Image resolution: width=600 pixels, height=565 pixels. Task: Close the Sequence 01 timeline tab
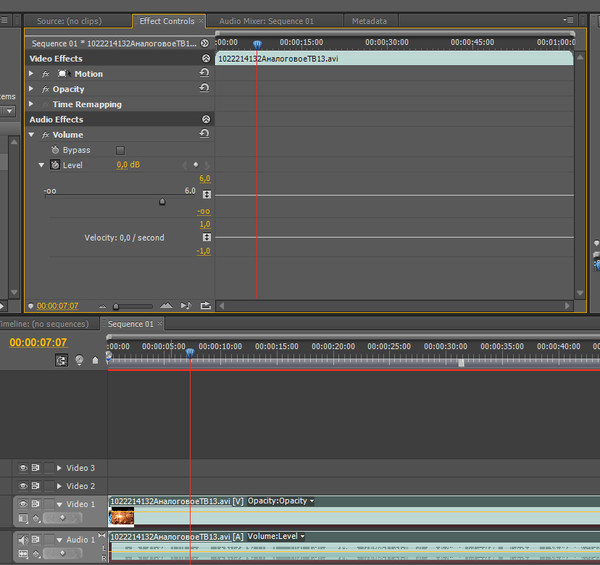coord(160,324)
